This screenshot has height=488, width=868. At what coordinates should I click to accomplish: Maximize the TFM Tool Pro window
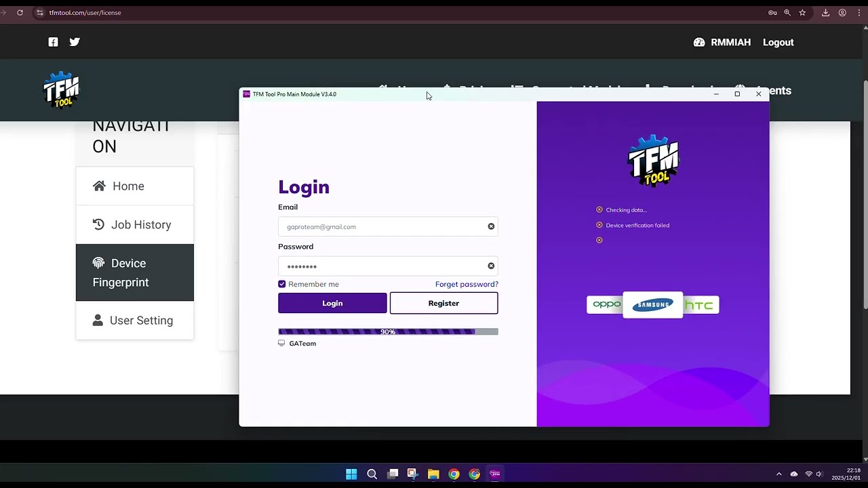coord(737,94)
